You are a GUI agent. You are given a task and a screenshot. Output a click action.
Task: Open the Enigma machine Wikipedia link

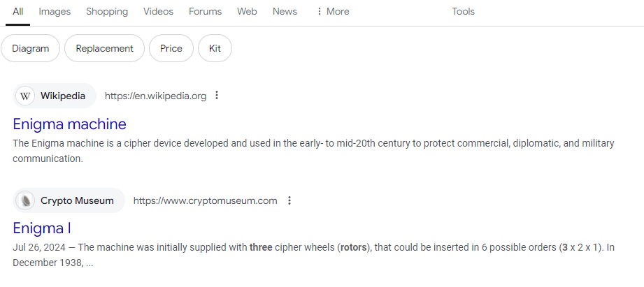69,124
